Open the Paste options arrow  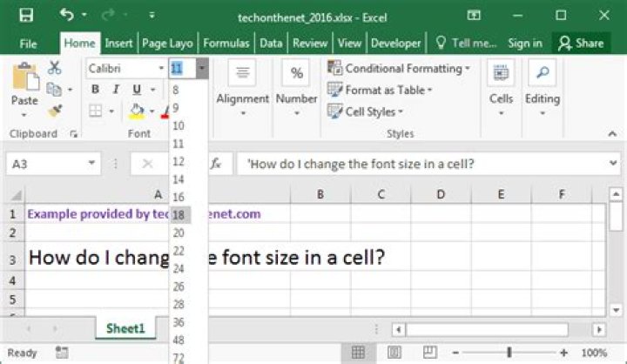point(24,115)
